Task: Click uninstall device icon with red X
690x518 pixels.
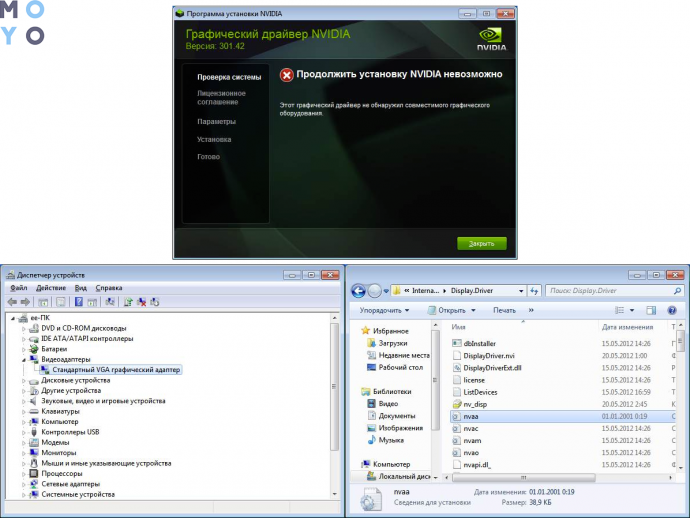Action: 141,302
